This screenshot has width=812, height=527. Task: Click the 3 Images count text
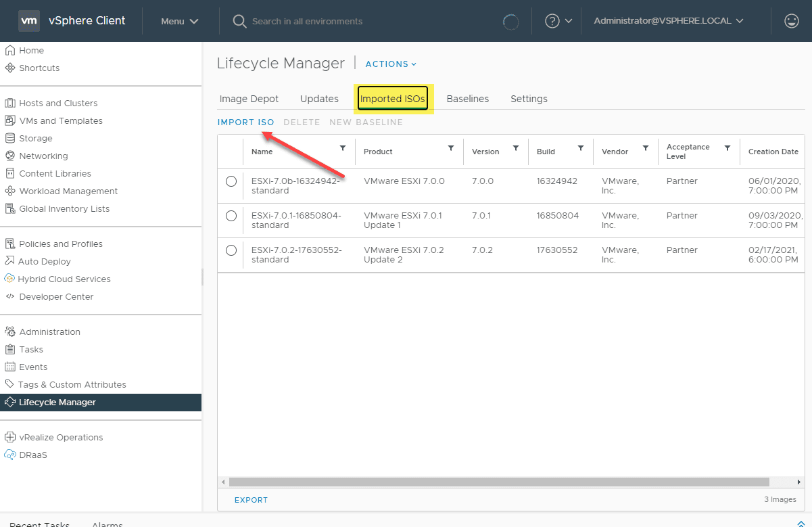(x=780, y=500)
